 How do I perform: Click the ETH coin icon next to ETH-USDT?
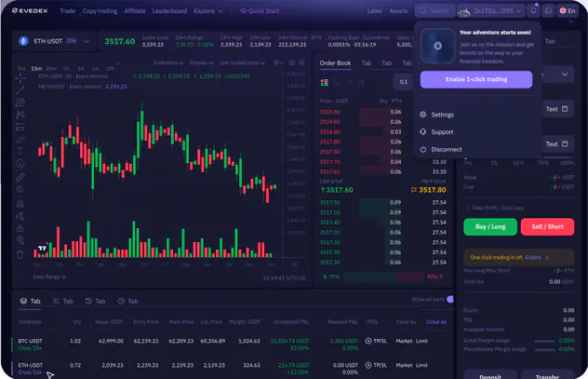(x=23, y=41)
